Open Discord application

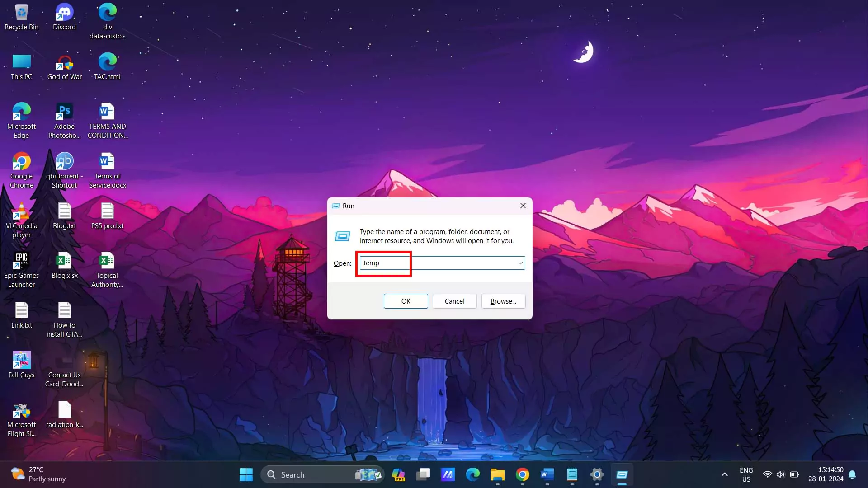[64, 17]
